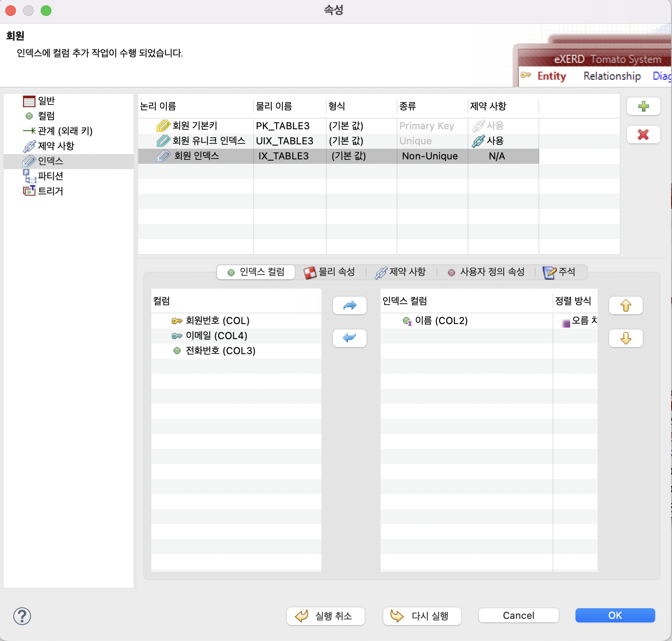This screenshot has width=672, height=641.
Task: Click green dot icon beside 전화번호 (COL3)
Action: click(177, 351)
